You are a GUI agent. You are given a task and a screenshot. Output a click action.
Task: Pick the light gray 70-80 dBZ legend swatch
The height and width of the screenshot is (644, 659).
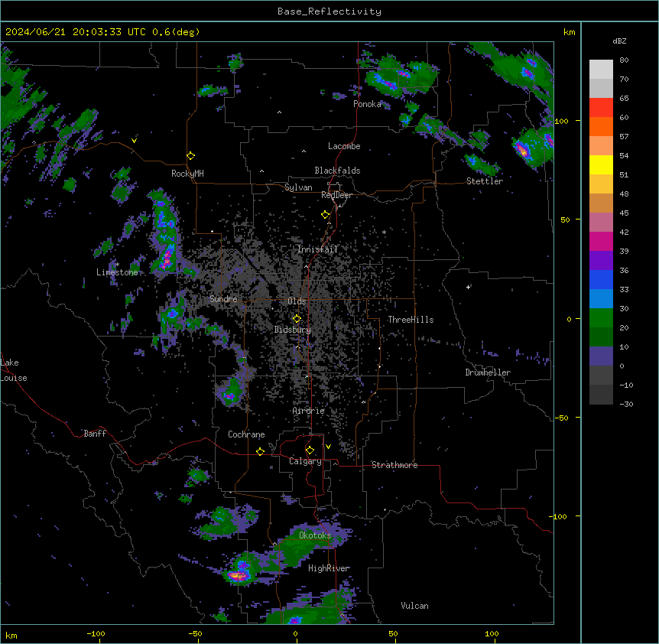click(x=601, y=70)
